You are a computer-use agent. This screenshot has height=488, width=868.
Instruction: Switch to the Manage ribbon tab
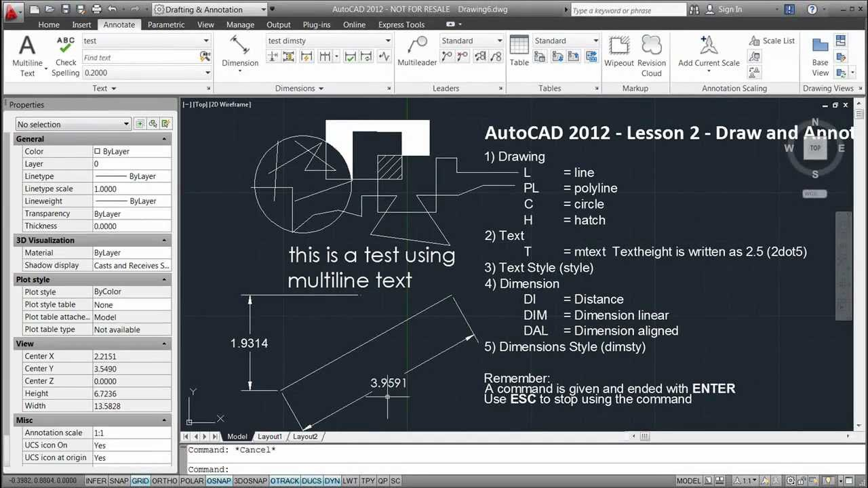coord(240,24)
